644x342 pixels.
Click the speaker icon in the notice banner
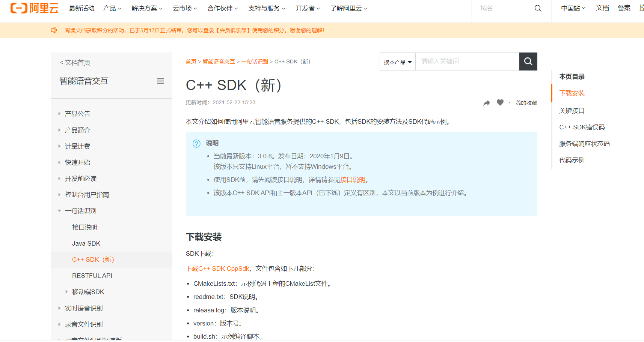[54, 30]
